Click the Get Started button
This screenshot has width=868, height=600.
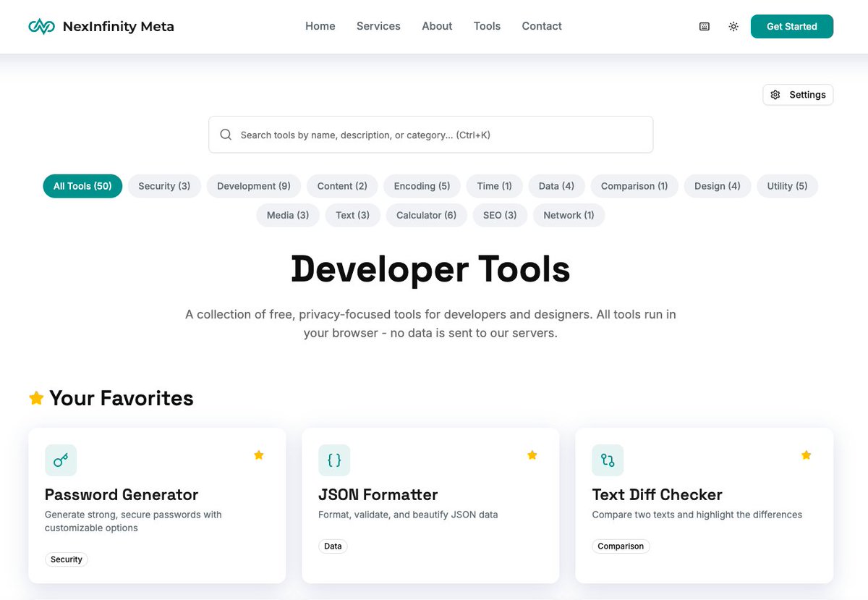click(792, 27)
